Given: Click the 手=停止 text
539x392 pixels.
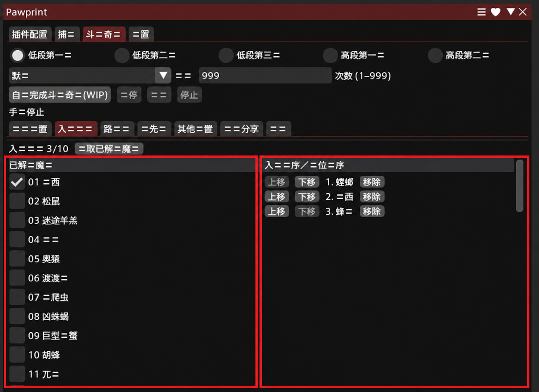Looking at the screenshot, I should click(x=26, y=112).
